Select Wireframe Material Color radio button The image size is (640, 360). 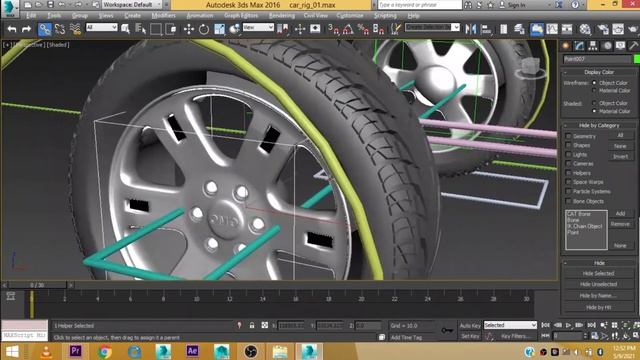594,90
